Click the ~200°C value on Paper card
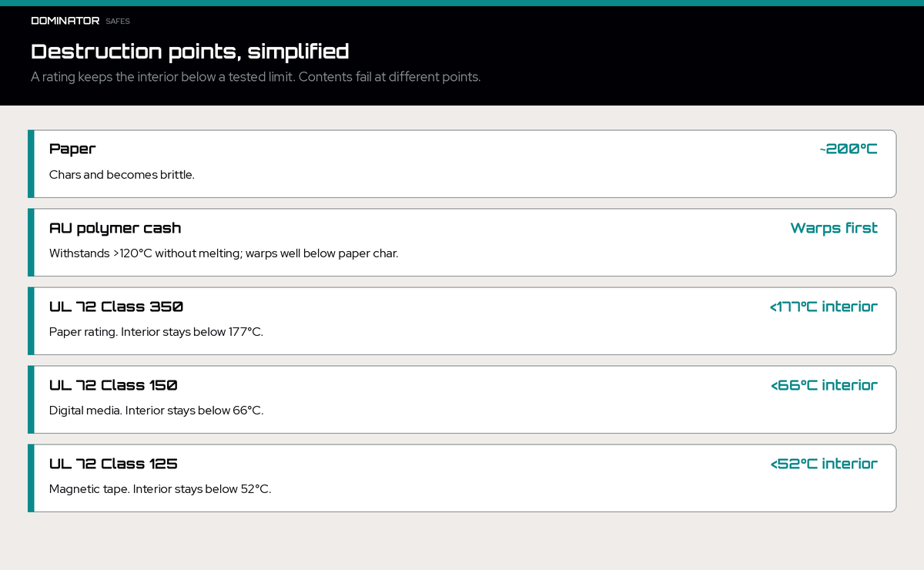Screen dimensions: 924x570 point(849,149)
